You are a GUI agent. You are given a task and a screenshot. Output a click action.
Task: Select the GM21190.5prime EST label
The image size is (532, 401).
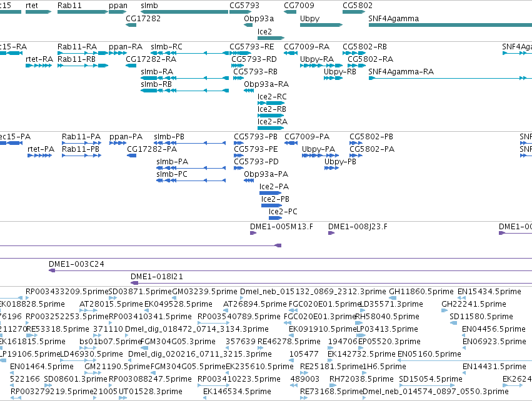pos(117,367)
